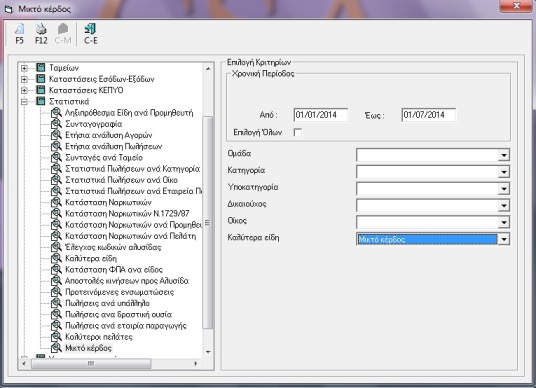Click the icon beside Πωλήσεις ανά υπάλληλο
This screenshot has height=388, width=536.
tap(56, 303)
